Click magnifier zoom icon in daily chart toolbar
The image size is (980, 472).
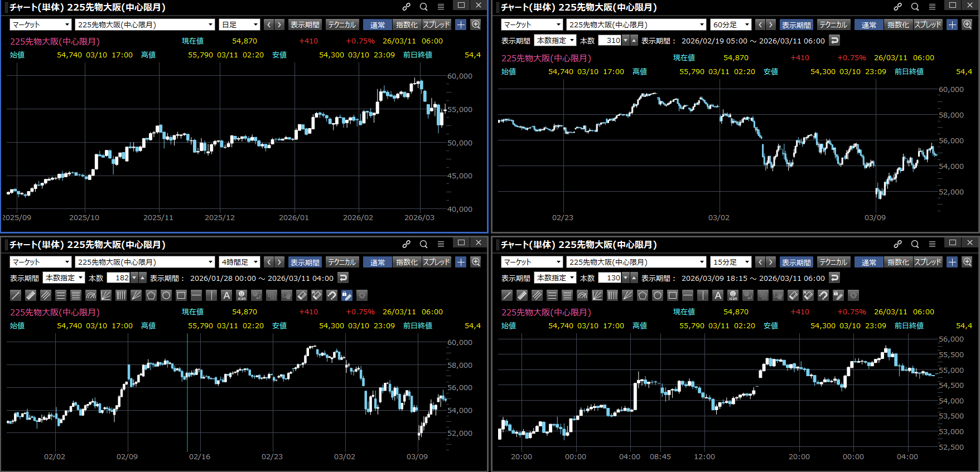tap(476, 25)
